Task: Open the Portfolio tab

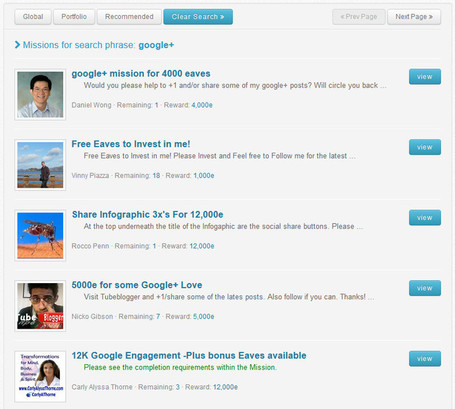Action: [x=74, y=17]
